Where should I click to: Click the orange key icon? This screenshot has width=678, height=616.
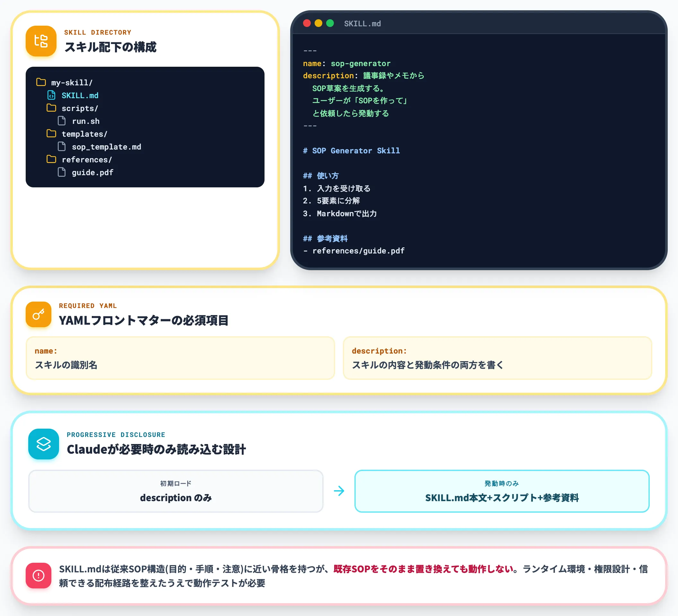38,314
